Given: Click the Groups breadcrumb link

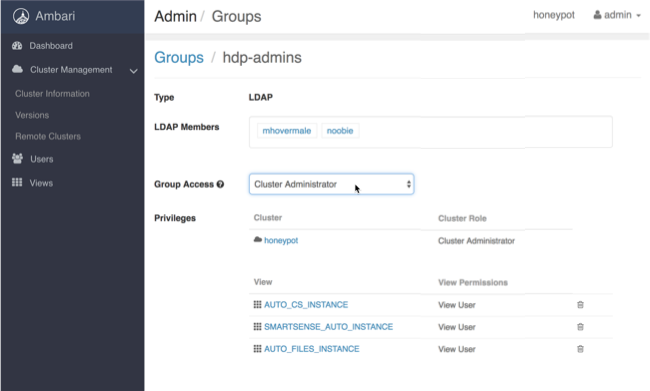Looking at the screenshot, I should click(179, 57).
